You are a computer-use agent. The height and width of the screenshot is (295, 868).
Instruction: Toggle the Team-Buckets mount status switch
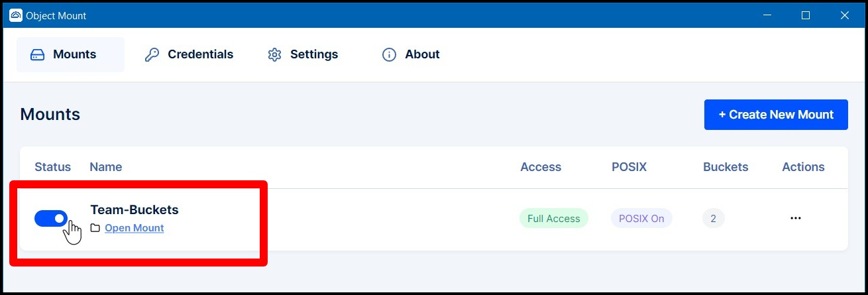point(51,218)
